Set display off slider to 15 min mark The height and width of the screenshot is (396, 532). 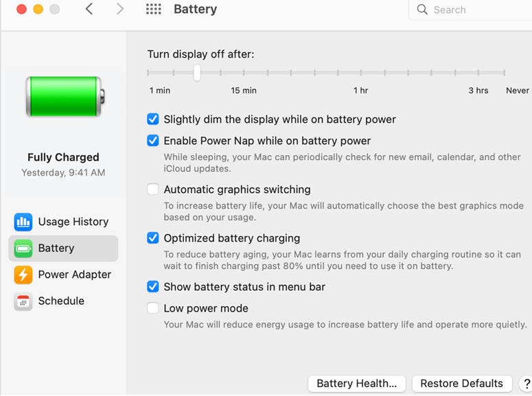[244, 73]
